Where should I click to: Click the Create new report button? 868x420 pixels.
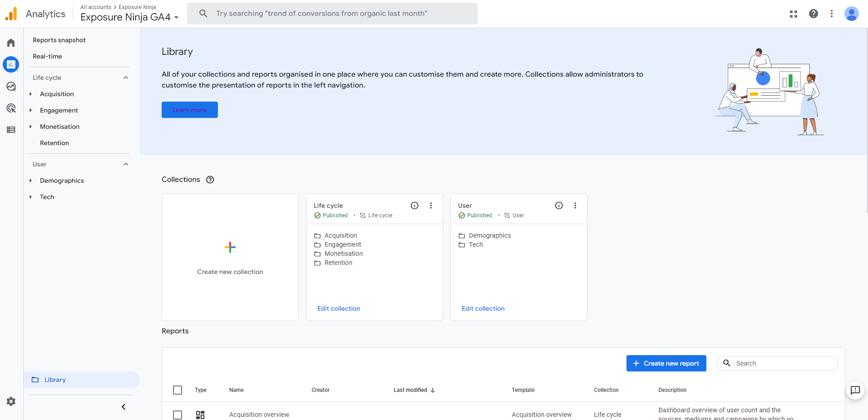(x=666, y=363)
